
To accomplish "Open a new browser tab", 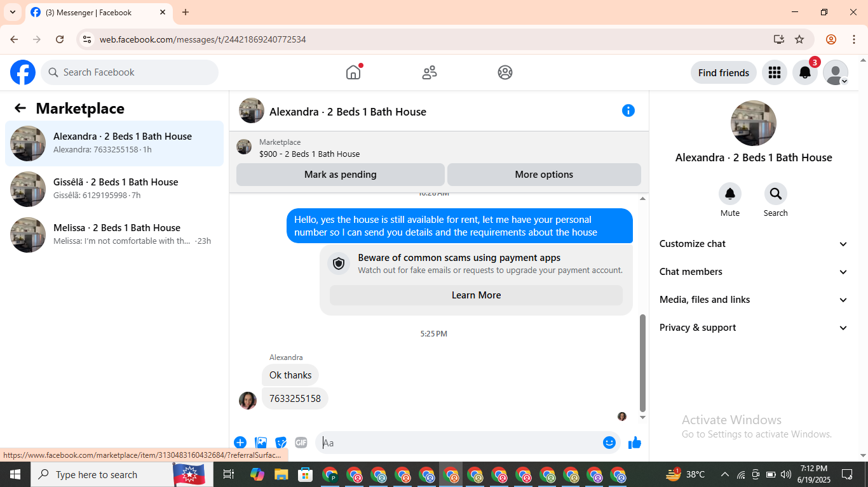I will coord(186,12).
